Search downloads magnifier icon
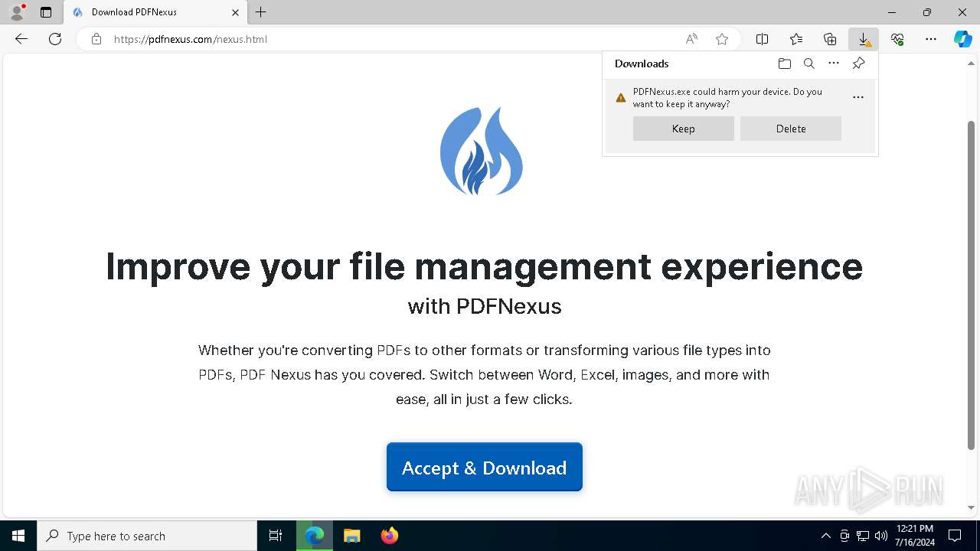 coord(808,64)
